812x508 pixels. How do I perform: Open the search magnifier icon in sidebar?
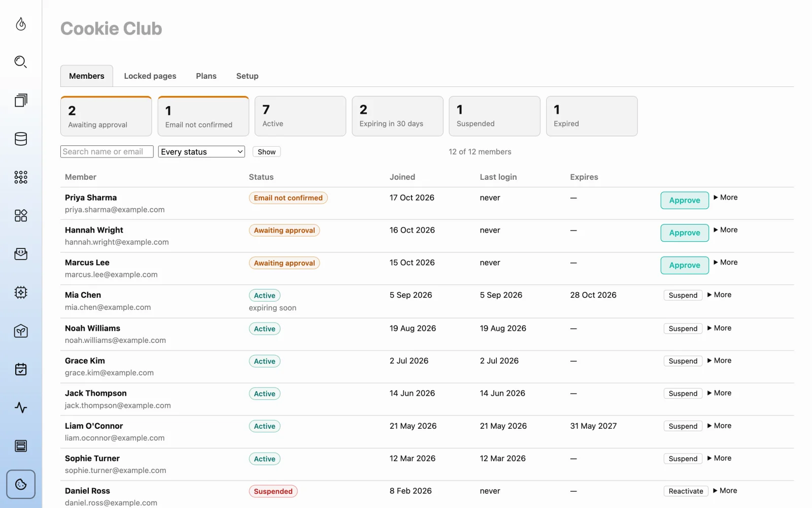point(21,62)
